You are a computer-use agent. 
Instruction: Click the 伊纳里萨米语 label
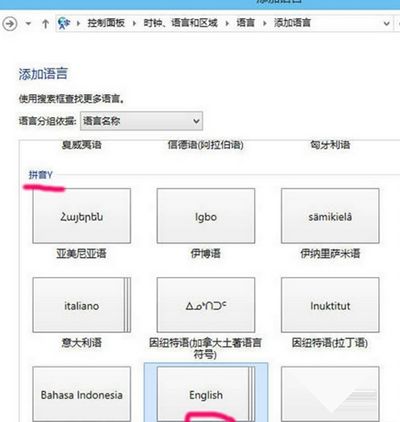click(330, 254)
